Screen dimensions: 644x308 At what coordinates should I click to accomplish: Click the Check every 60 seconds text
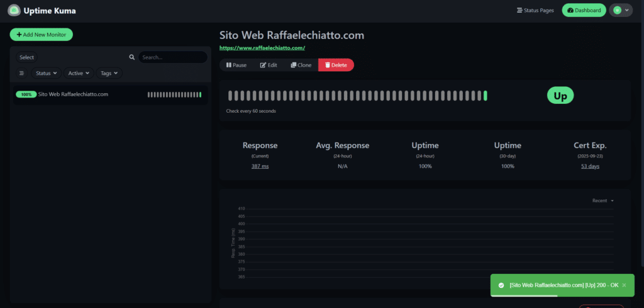251,111
